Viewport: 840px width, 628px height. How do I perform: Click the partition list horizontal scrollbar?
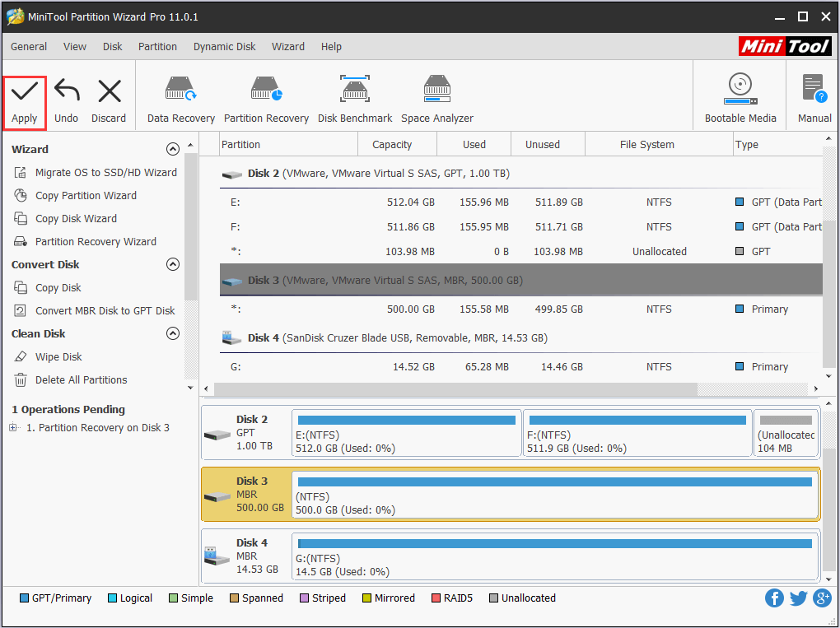pos(455,388)
